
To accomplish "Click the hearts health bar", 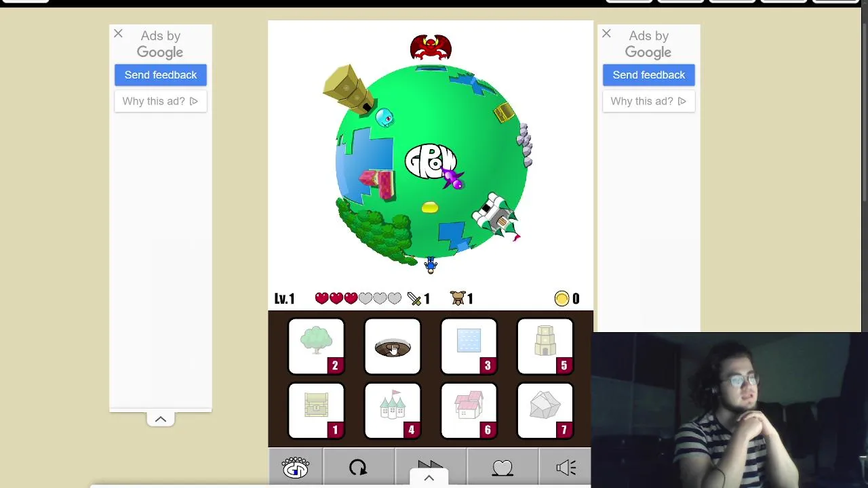I will (x=358, y=298).
